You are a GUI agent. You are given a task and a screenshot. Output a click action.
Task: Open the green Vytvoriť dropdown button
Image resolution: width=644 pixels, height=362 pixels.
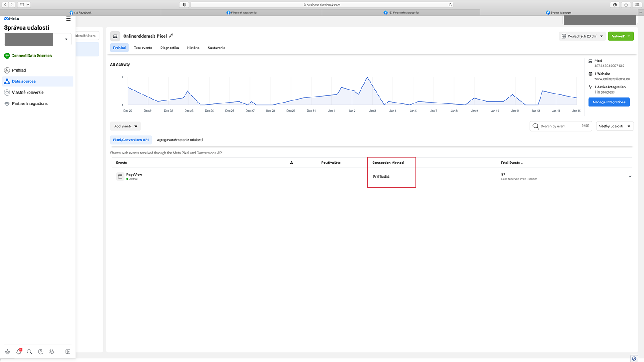coord(621,36)
